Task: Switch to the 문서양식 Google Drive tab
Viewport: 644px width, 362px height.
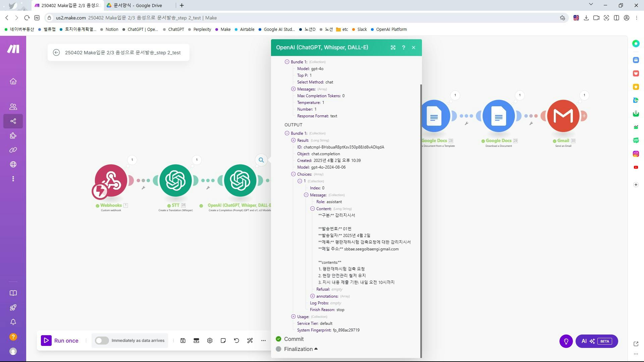Action: coord(138,5)
